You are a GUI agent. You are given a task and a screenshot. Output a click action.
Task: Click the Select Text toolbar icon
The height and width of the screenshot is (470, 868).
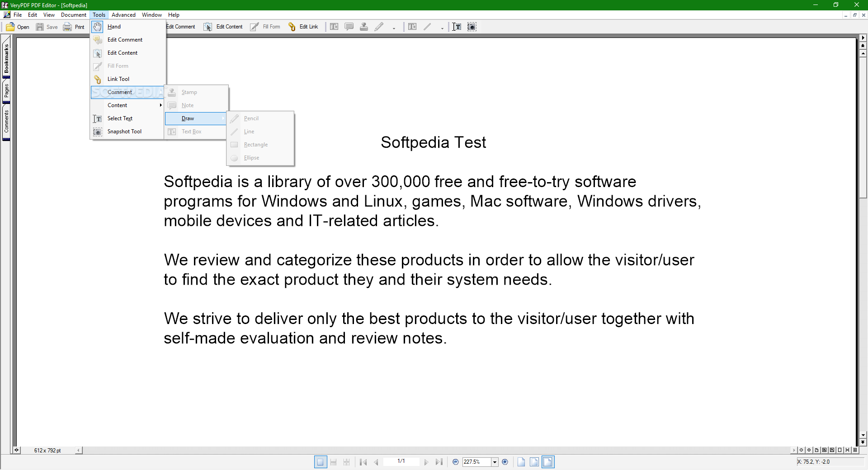[x=457, y=27]
